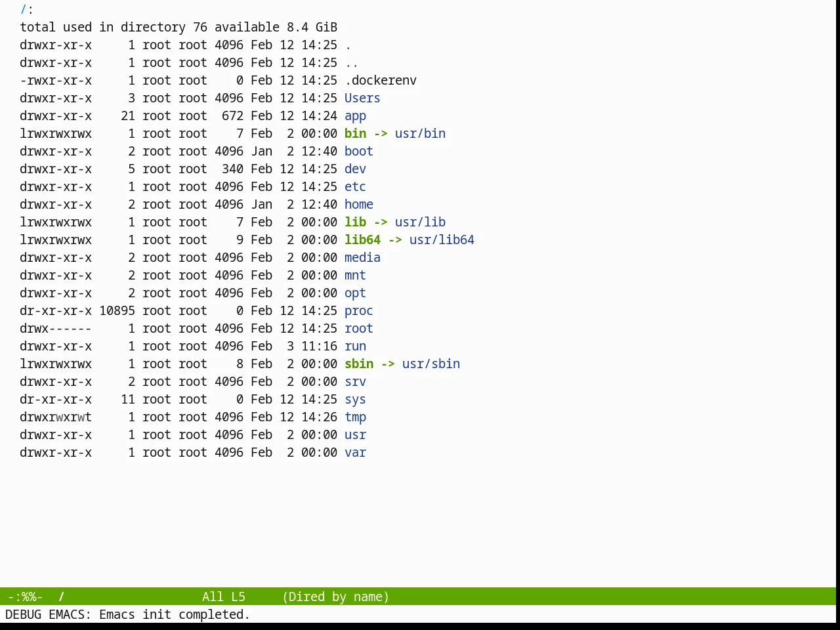Screen dimensions: 840x630
Task: Open the home directory
Action: 358,204
